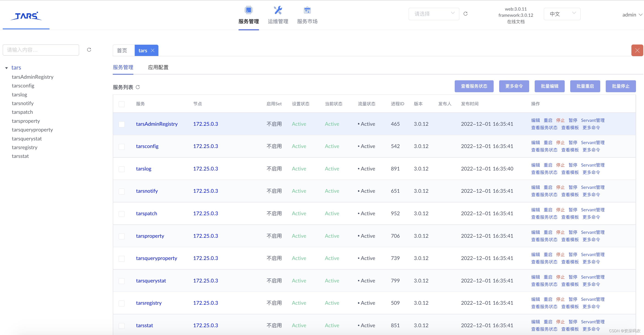Check the tarsqueryproperty row checkbox
This screenshot has width=644, height=335.
pyautogui.click(x=122, y=258)
